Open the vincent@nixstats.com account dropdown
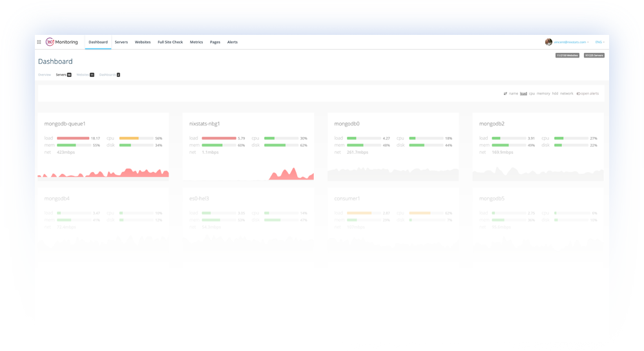Image resolution: width=644 pixels, height=351 pixels. pyautogui.click(x=570, y=42)
